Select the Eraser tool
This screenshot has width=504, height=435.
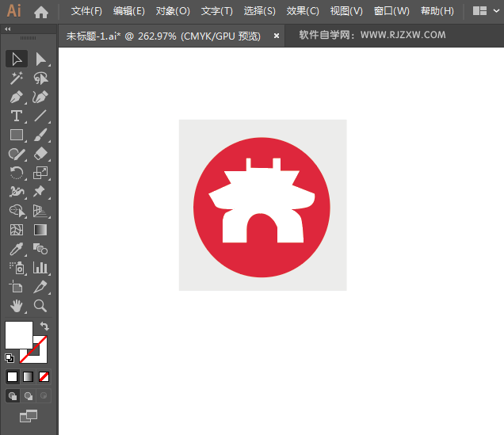40,154
